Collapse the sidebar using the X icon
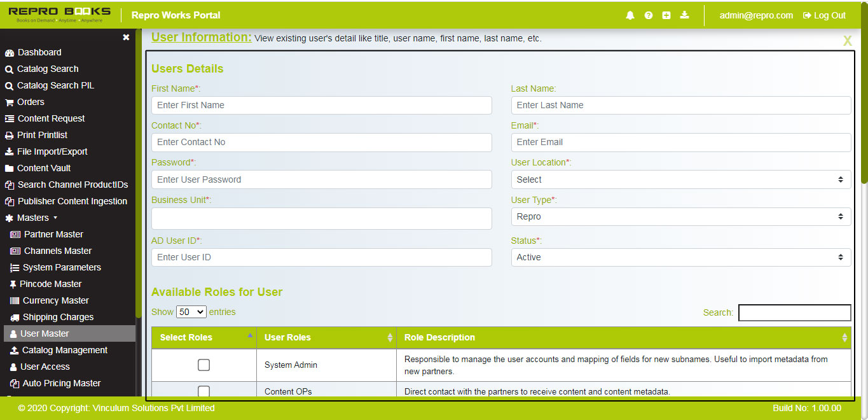 [126, 37]
